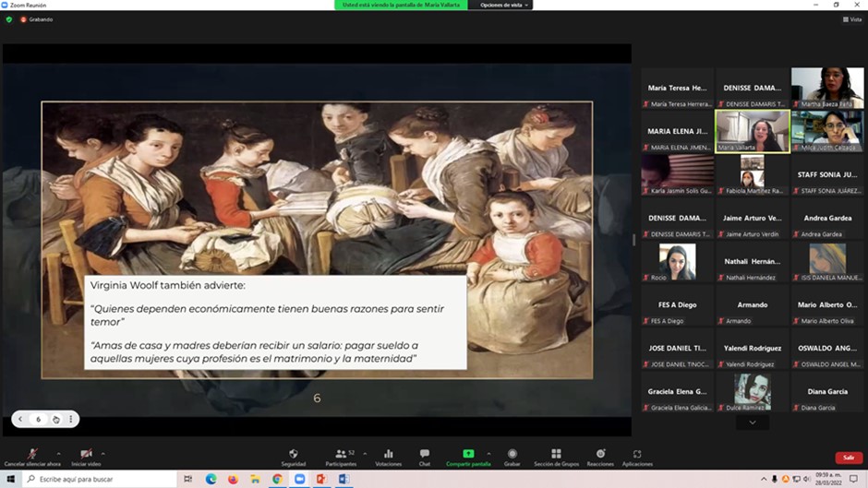Click the system volume icon in tray
Screen dimensions: 868x488
tap(807, 479)
